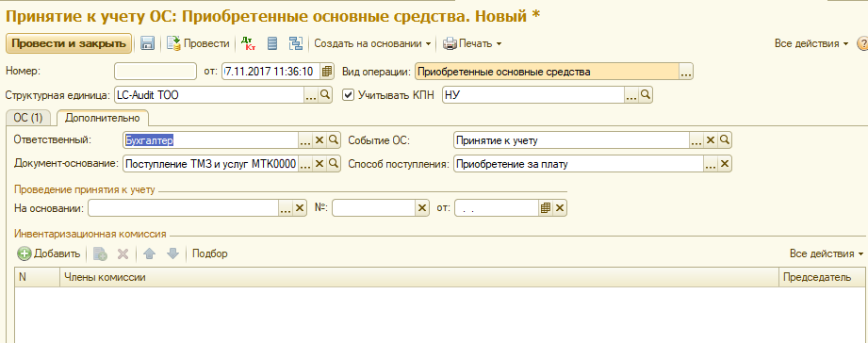Open the Документ-основание magnifier lookup
Viewport: 868px width, 343px height.
click(x=333, y=164)
